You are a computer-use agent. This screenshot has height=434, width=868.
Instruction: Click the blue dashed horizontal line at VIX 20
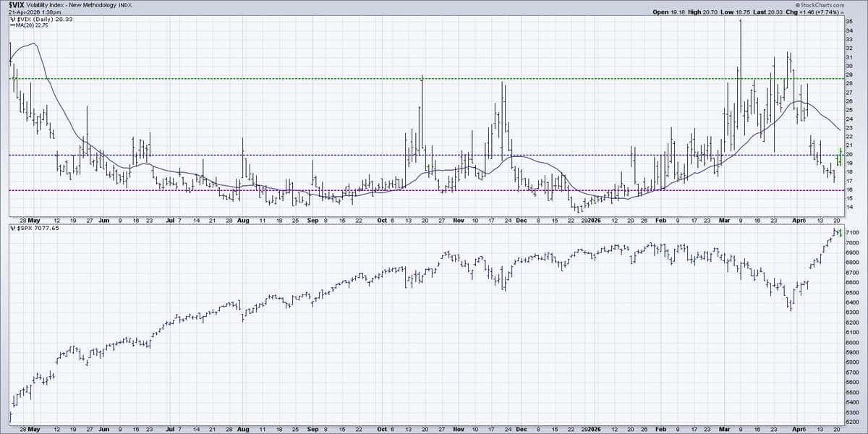click(427, 155)
